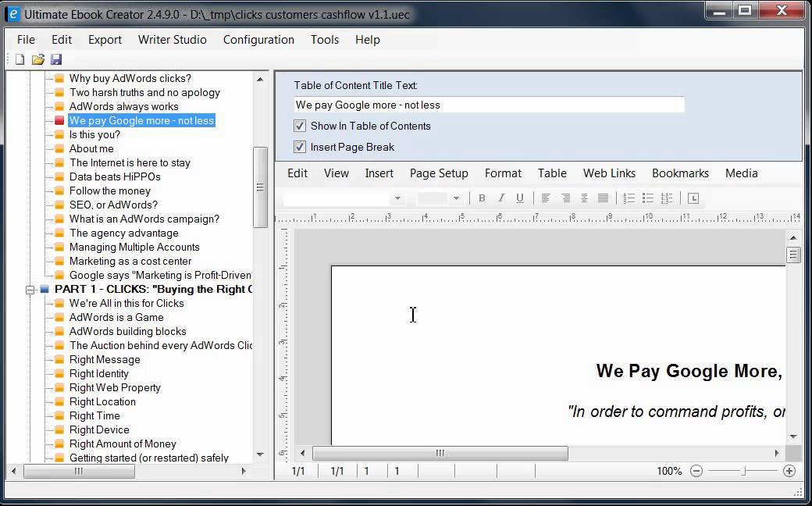
Task: Click the document's horizontal scrollbar thumb
Action: coord(440,453)
